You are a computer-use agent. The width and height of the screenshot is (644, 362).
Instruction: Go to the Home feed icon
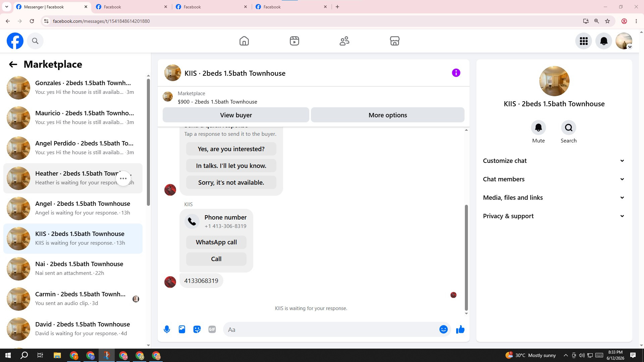pyautogui.click(x=244, y=41)
